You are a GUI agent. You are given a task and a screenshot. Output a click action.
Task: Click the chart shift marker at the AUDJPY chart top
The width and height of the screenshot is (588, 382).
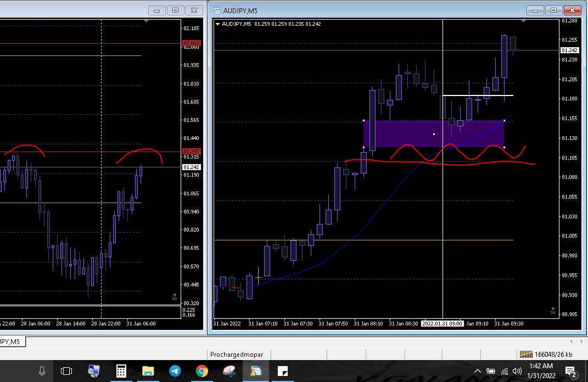pos(523,21)
